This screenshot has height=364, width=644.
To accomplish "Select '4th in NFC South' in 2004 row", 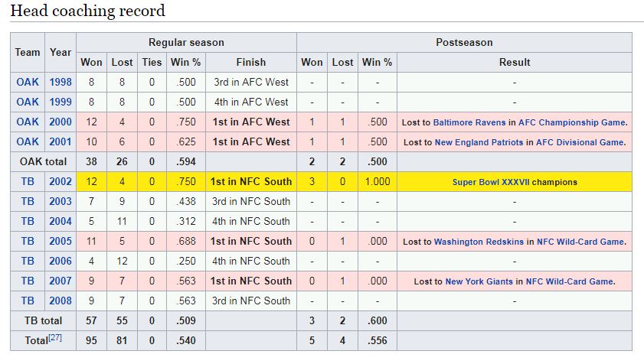I will pyautogui.click(x=251, y=221).
